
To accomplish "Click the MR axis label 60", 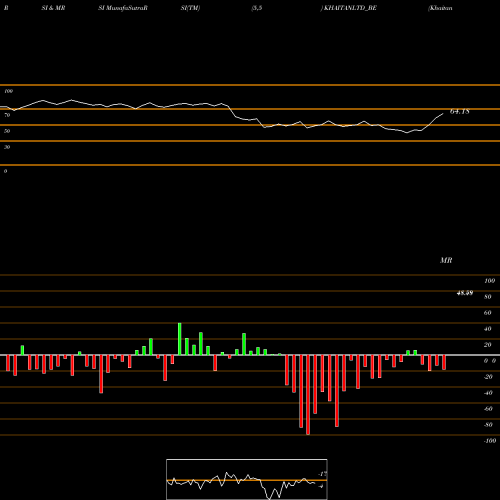I will 488,313.
